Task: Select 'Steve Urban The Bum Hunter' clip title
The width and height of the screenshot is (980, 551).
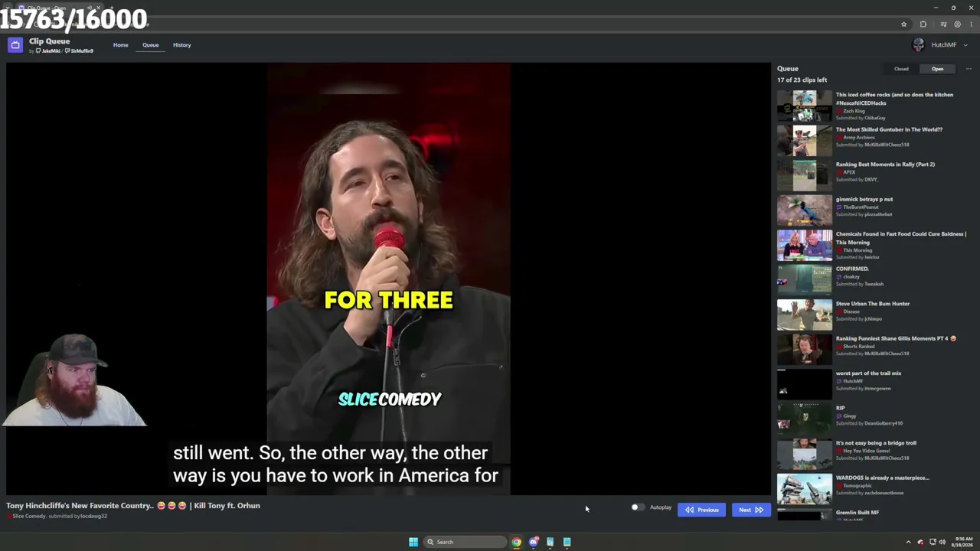Action: (873, 304)
